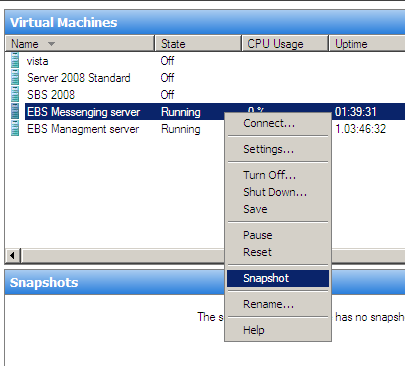Choose Connect... from the context menu
This screenshot has width=405, height=366.
point(278,123)
